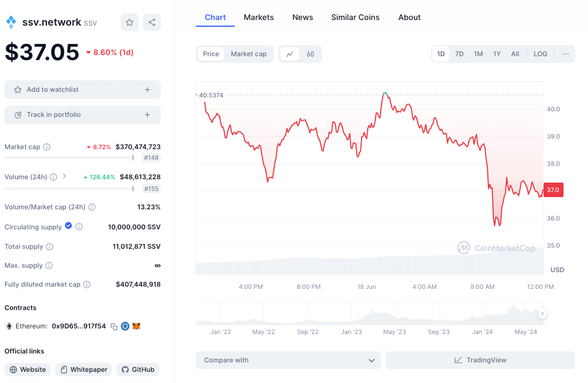Image resolution: width=588 pixels, height=383 pixels.
Task: Open the three-dots chart options menu
Action: click(566, 54)
